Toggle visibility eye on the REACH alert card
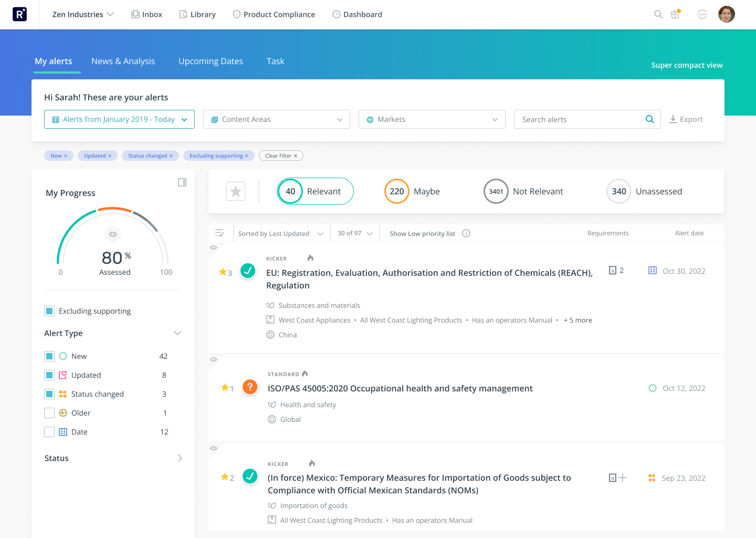This screenshot has width=756, height=538. click(213, 247)
